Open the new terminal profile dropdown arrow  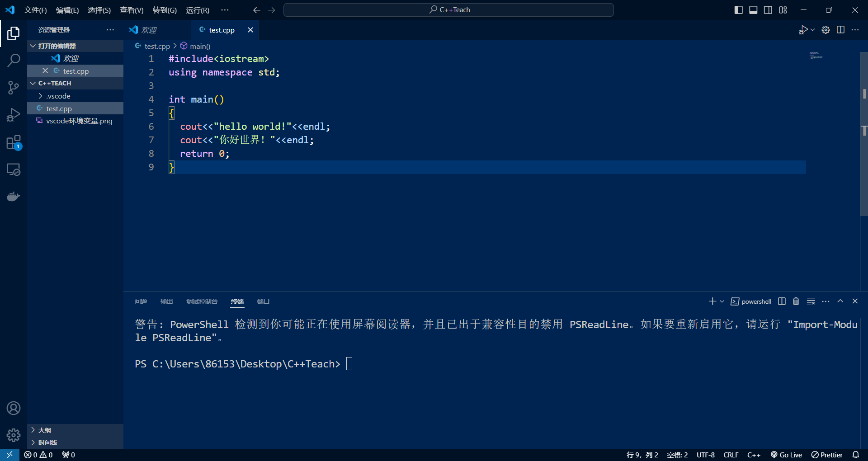pyautogui.click(x=722, y=301)
